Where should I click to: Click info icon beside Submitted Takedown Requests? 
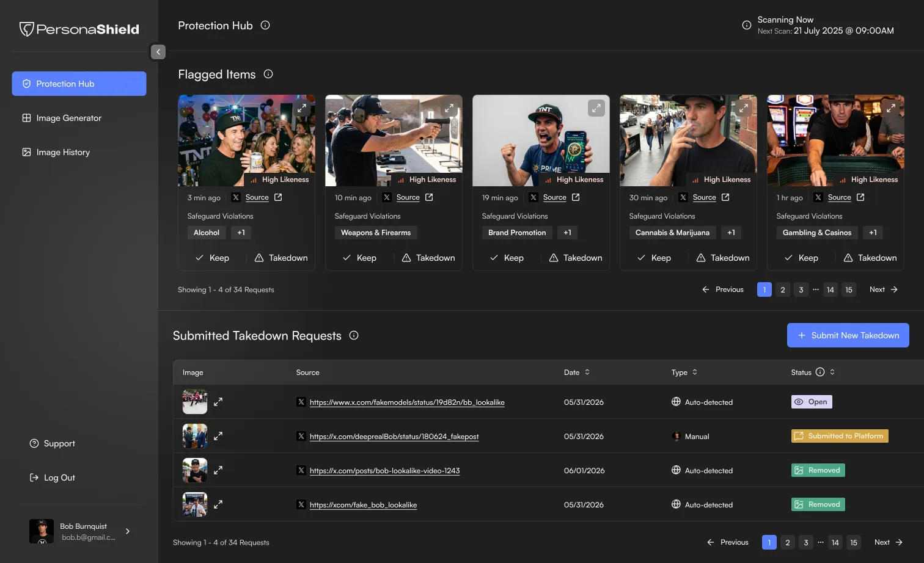[x=354, y=335]
